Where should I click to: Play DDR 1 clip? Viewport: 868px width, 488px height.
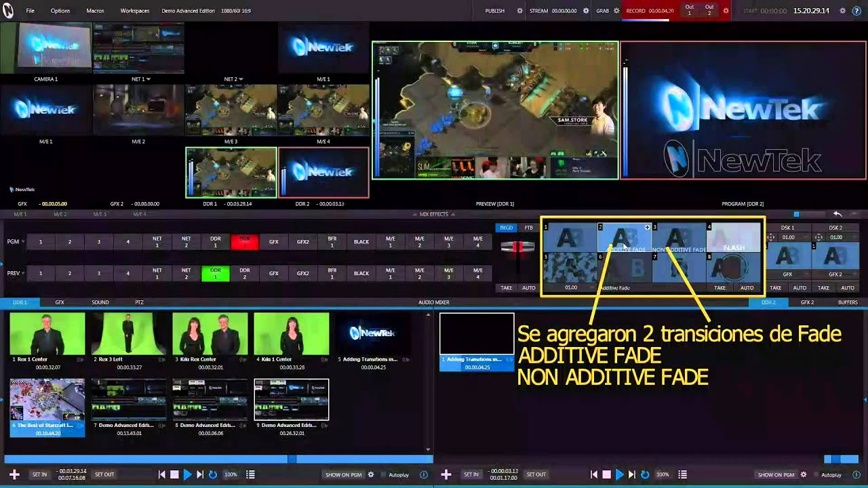[x=187, y=474]
